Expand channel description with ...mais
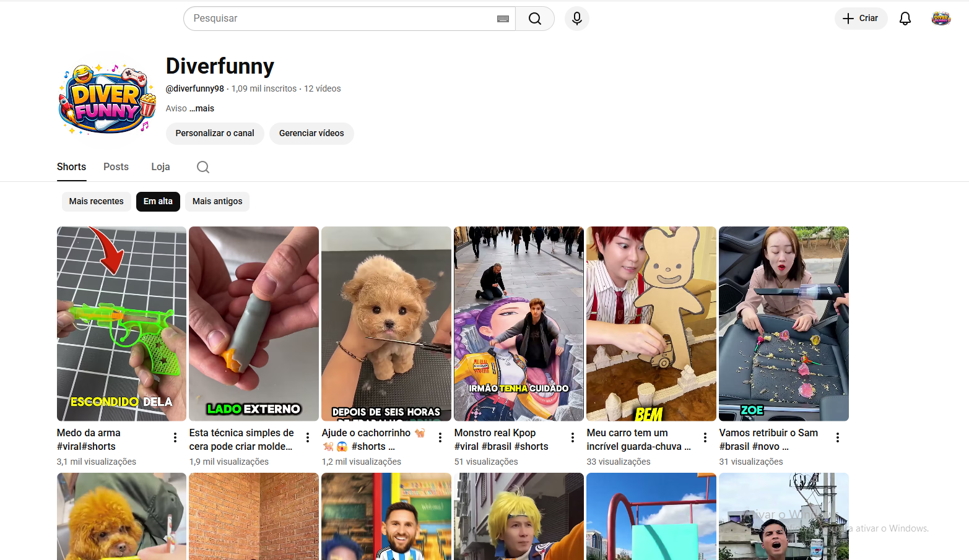This screenshot has height=560, width=969. coord(202,108)
